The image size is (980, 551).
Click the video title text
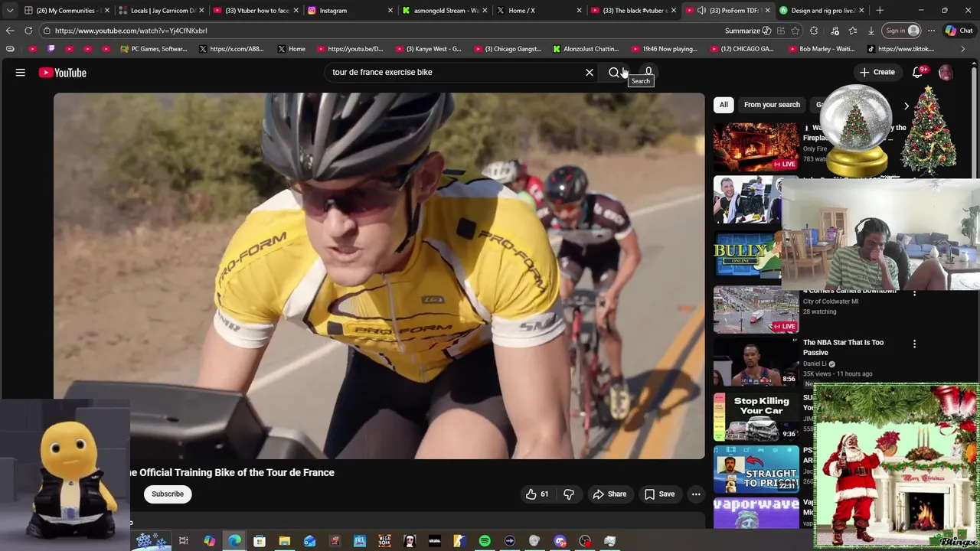tap(232, 473)
